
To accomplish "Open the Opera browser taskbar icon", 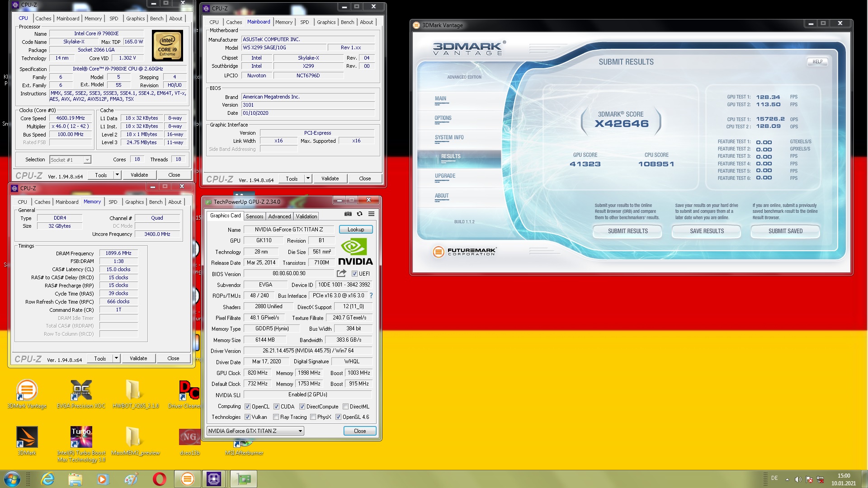I will (159, 479).
